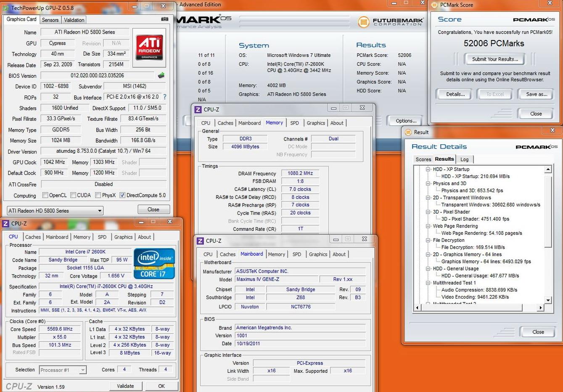
Task: Open the About tab in CPU-Z Memory window
Action: coord(337,123)
